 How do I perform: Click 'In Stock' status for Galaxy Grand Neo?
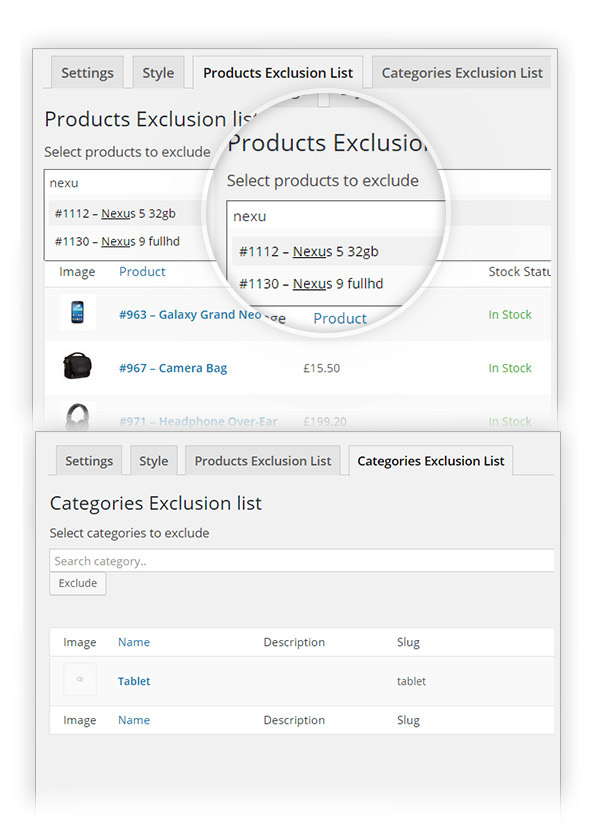coord(510,315)
